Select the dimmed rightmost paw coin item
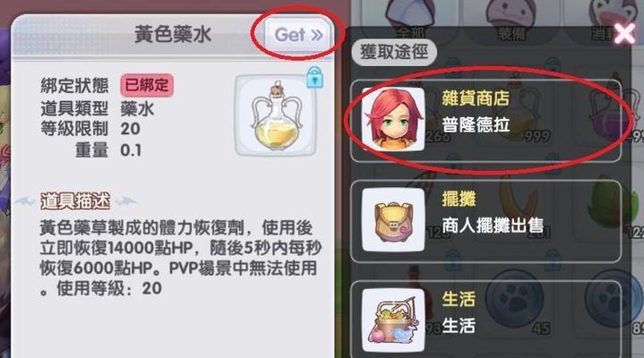 pyautogui.click(x=612, y=302)
